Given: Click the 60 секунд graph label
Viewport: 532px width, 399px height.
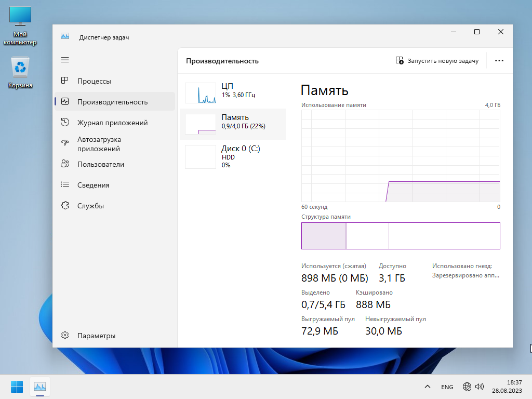Looking at the screenshot, I should coord(314,207).
